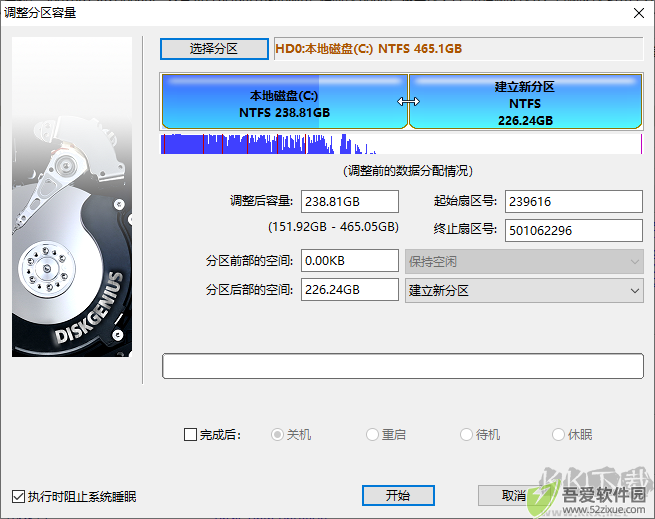Click the (151.92GB - 465.05GB) range text
Screen dimensions: 655x519
click(333, 227)
